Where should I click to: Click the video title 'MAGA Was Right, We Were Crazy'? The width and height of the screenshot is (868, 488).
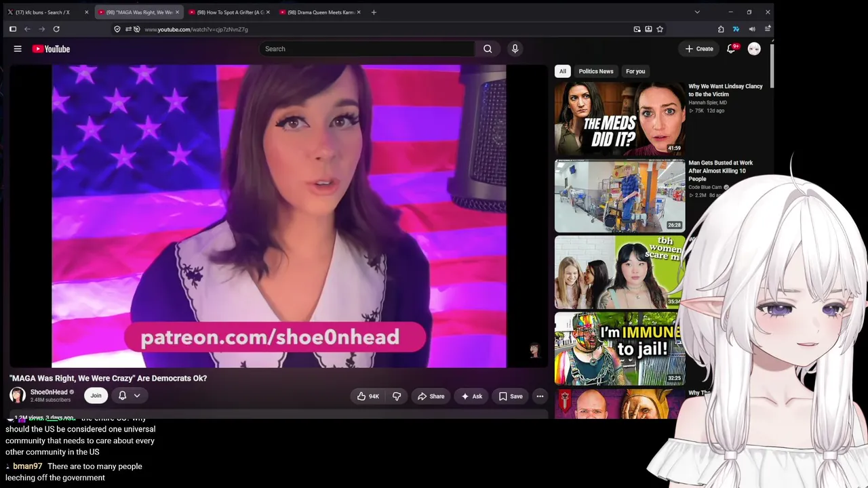(108, 378)
